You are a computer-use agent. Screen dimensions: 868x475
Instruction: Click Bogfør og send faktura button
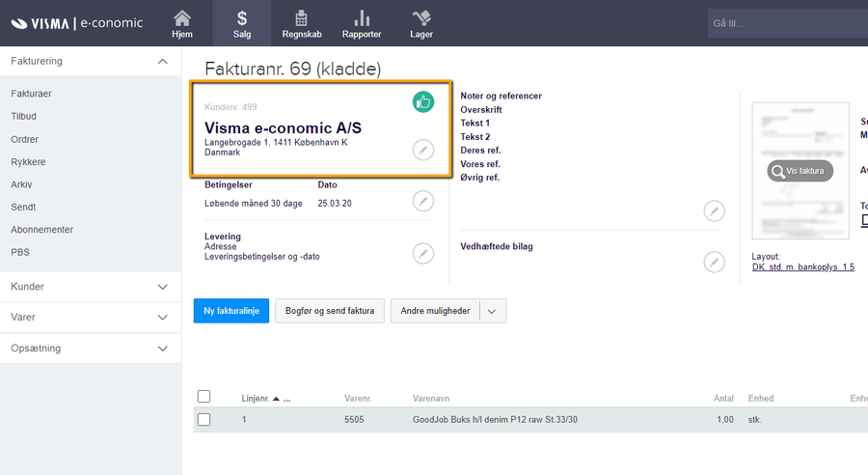point(330,311)
